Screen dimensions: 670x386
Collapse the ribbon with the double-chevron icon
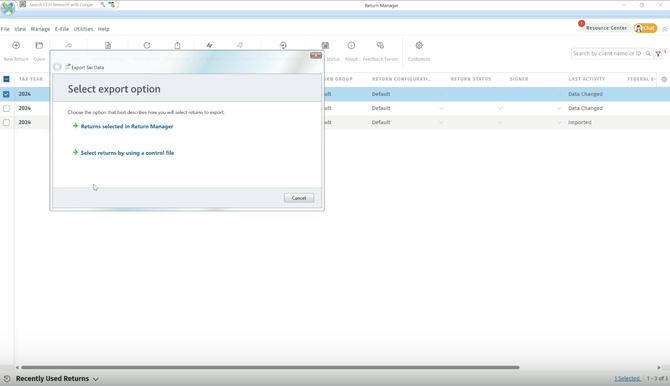[x=664, y=29]
